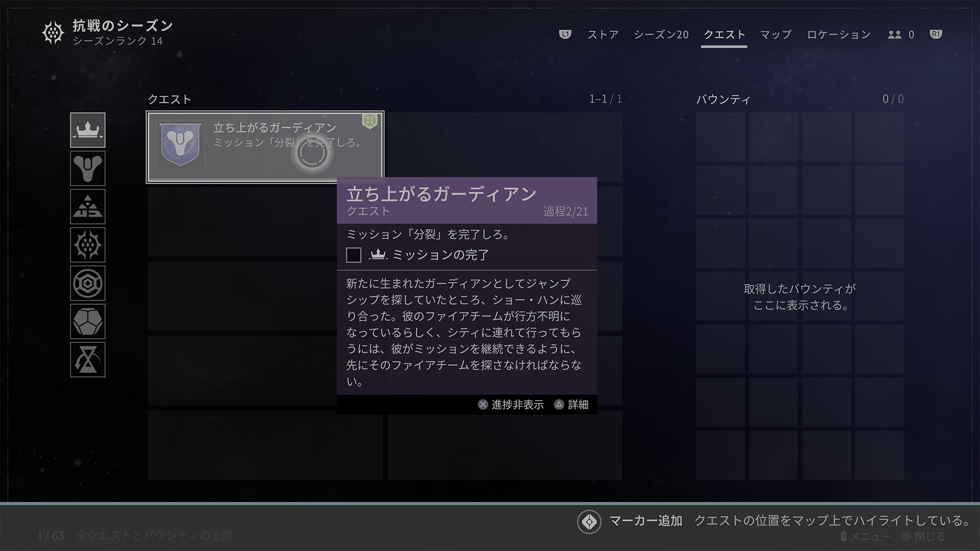Open the spiky gear seasonal quest category
Screen dimensions: 980x551
click(x=88, y=245)
